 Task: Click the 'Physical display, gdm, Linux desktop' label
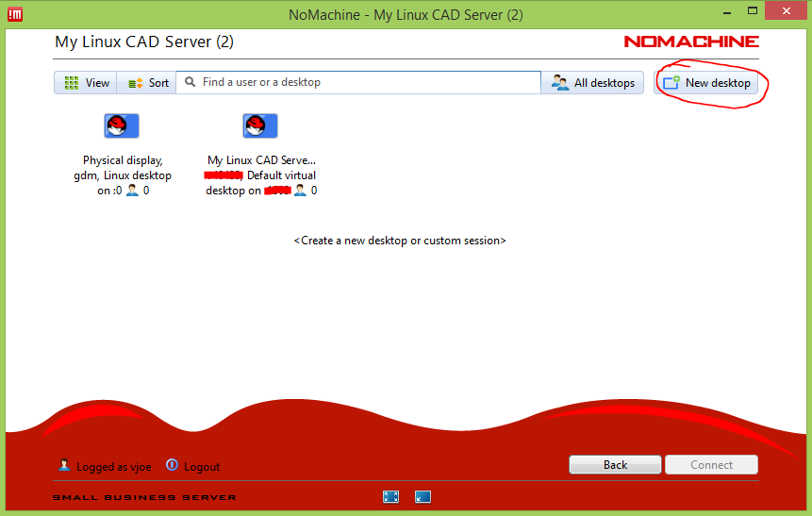point(123,175)
